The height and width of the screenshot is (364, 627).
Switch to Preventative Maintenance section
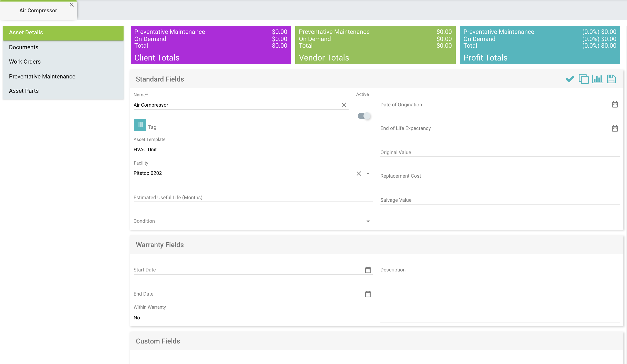coord(42,77)
